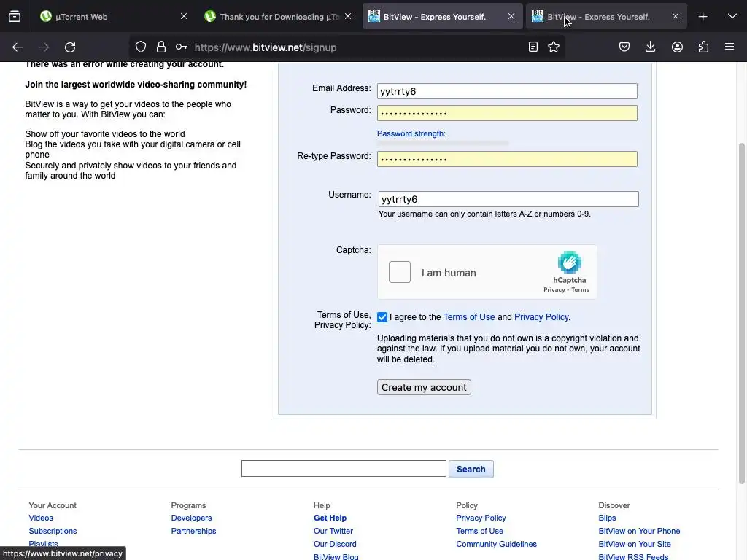Reload the current page
The height and width of the screenshot is (560, 747).
(x=70, y=47)
